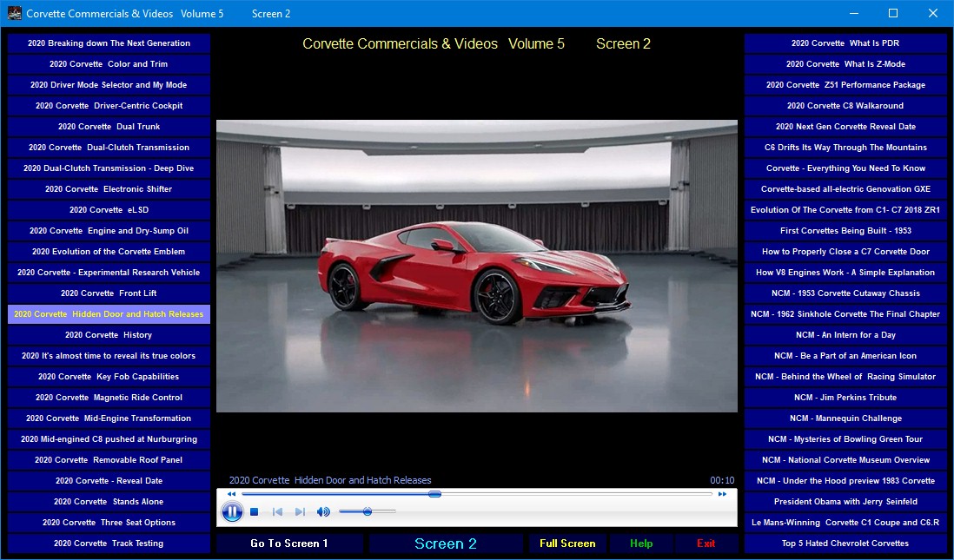Select 2020 Corvette C8 Walkaround
Image resolution: width=954 pixels, height=560 pixels.
(x=845, y=106)
